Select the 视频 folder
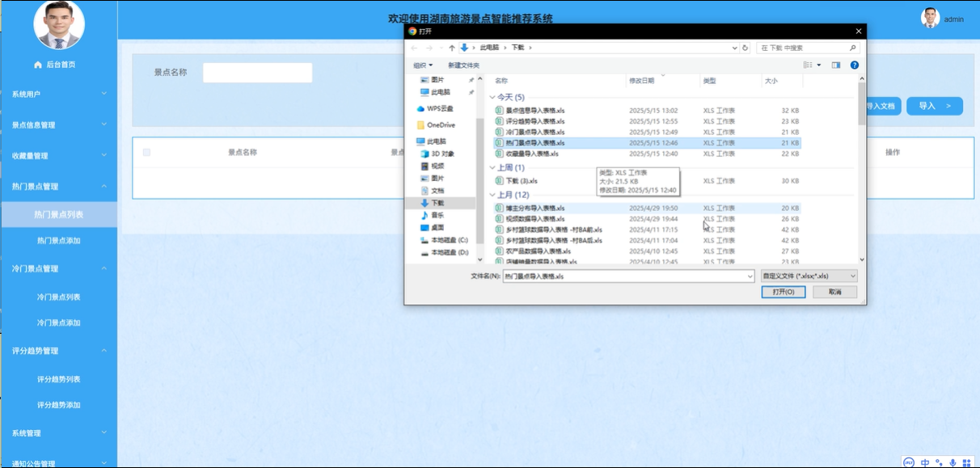This screenshot has height=468, width=980. point(432,166)
